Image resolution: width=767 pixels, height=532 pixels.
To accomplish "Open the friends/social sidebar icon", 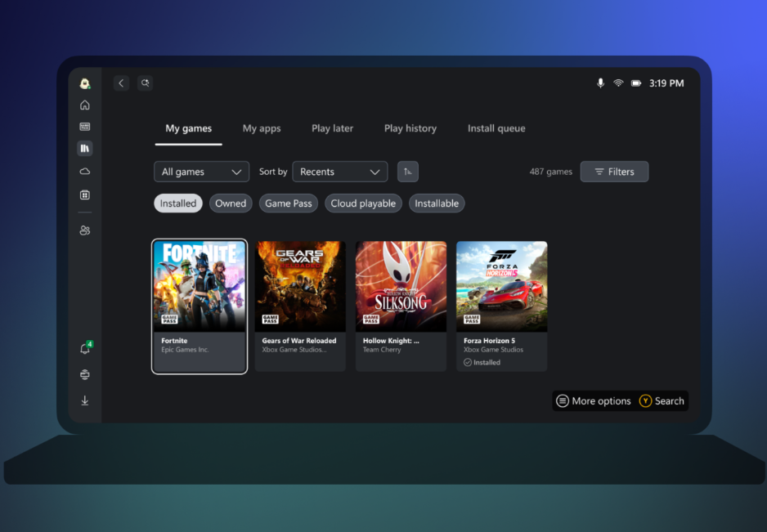I will (85, 230).
